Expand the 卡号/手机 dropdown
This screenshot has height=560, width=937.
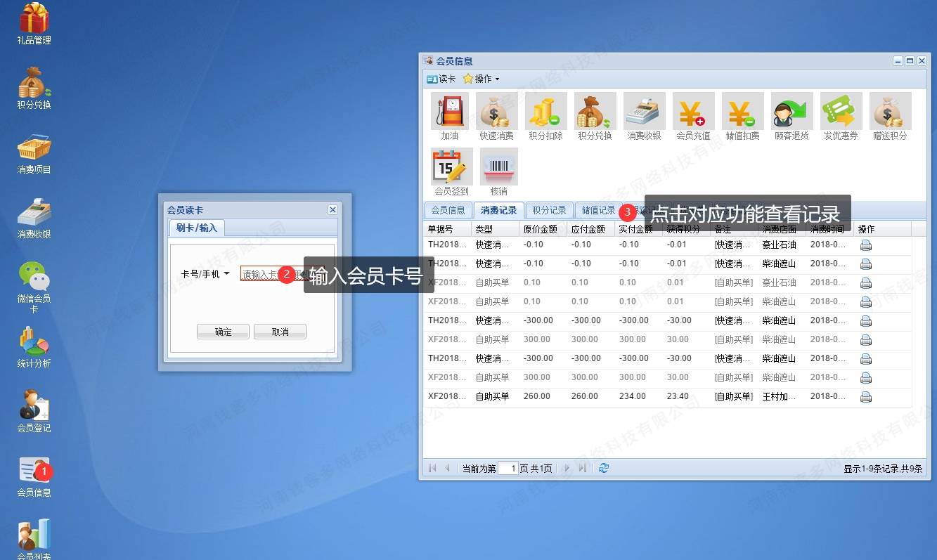coord(205,274)
